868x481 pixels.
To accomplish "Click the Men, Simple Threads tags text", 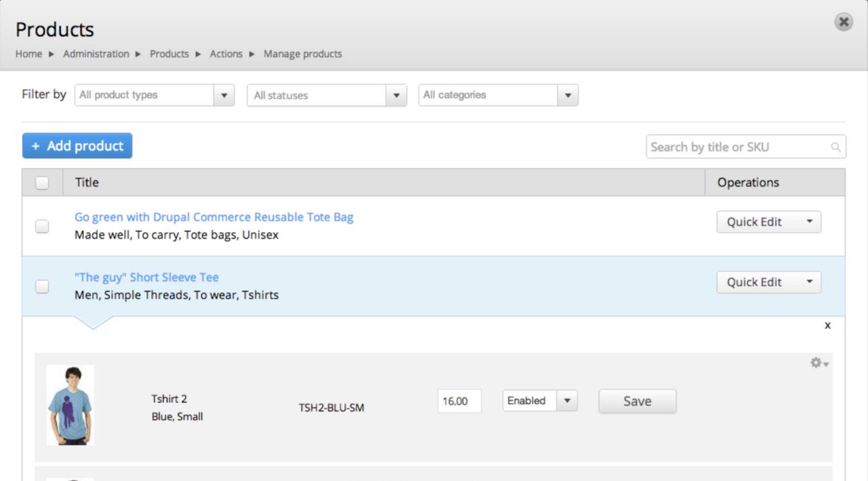I will pos(177,295).
